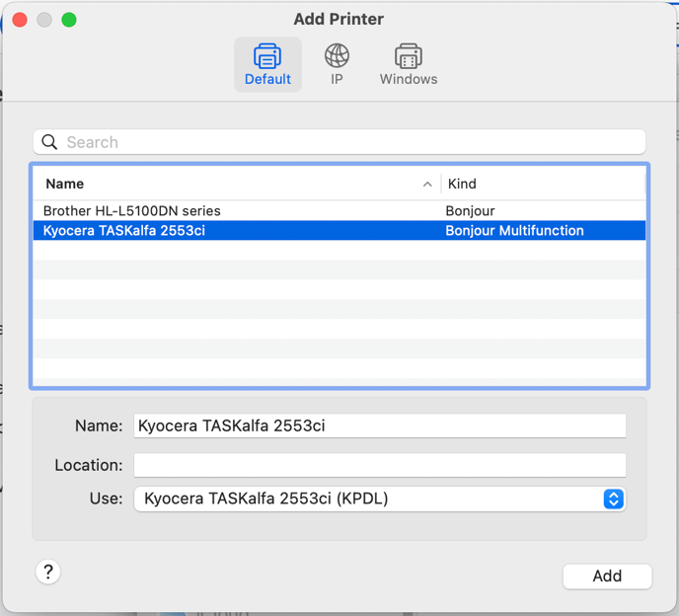Open the Windows printer tab
This screenshot has height=616, width=679.
click(409, 64)
